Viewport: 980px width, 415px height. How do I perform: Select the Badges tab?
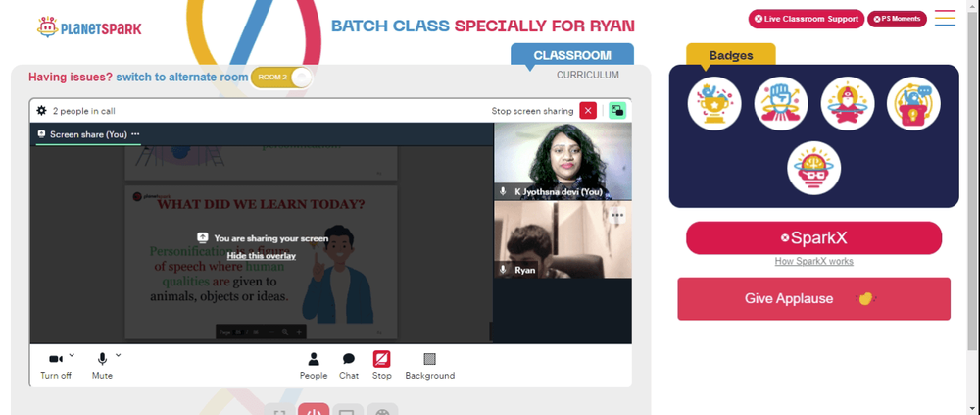click(x=731, y=55)
